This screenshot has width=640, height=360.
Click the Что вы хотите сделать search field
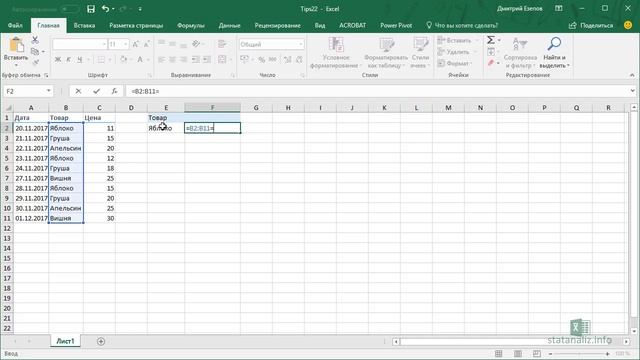[462, 25]
